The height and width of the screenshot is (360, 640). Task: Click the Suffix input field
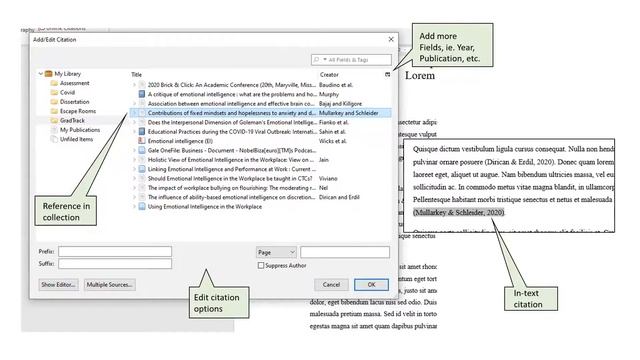115,264
